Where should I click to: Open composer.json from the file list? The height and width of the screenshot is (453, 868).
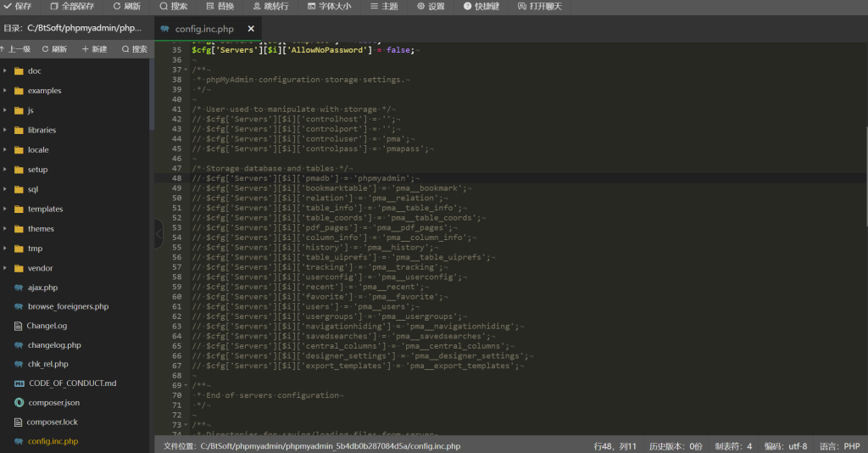(53, 403)
